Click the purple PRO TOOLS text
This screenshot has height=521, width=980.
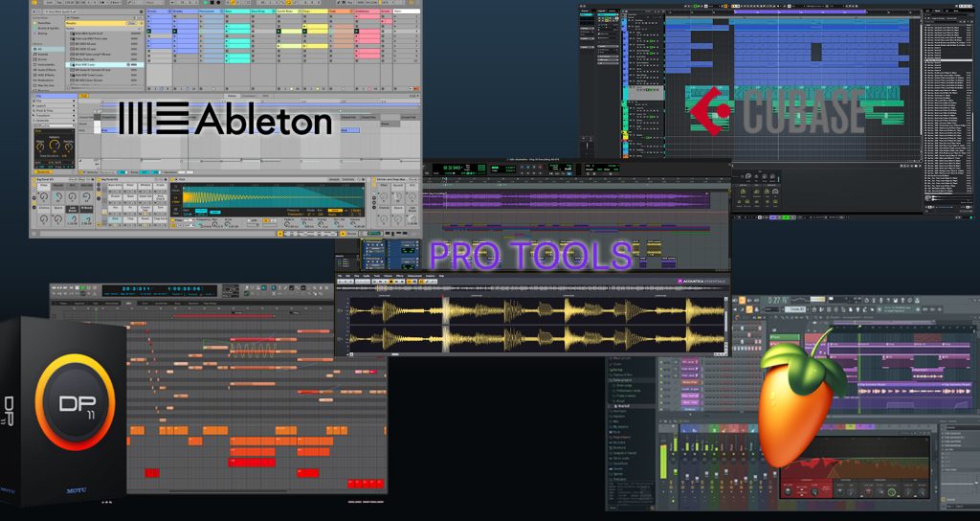[530, 256]
